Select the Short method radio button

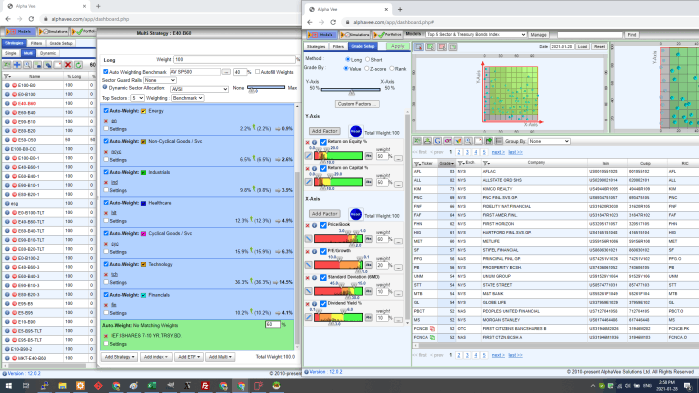(x=368, y=60)
